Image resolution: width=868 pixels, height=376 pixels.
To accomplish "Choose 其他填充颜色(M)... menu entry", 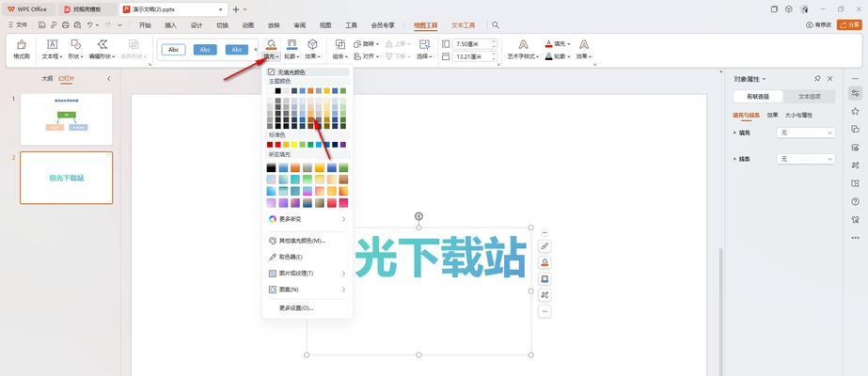I will [307, 241].
